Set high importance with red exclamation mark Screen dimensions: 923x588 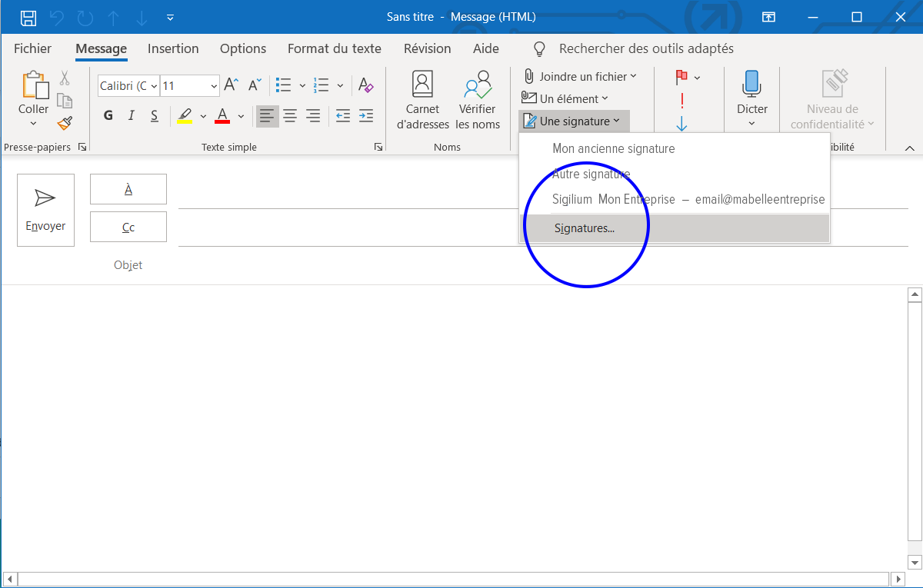coord(681,101)
